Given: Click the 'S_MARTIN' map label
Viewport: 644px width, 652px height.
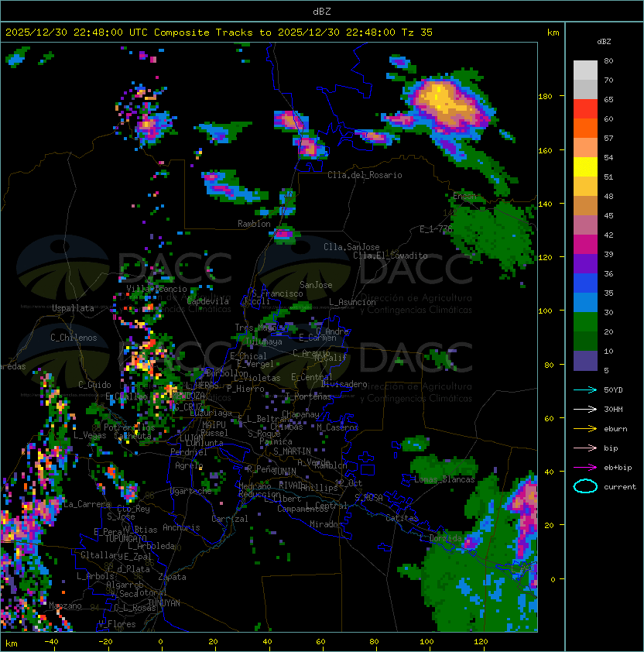Looking at the screenshot, I should pos(293,451).
